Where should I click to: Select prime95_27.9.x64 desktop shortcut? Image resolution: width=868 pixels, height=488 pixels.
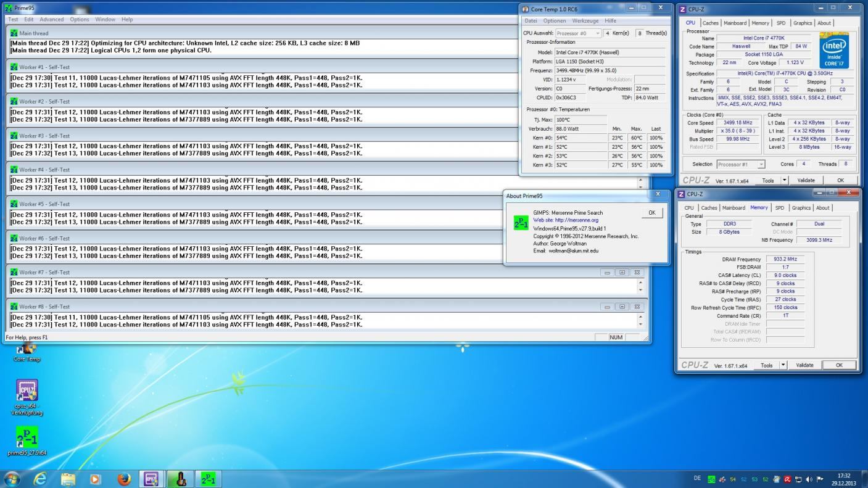click(x=27, y=440)
